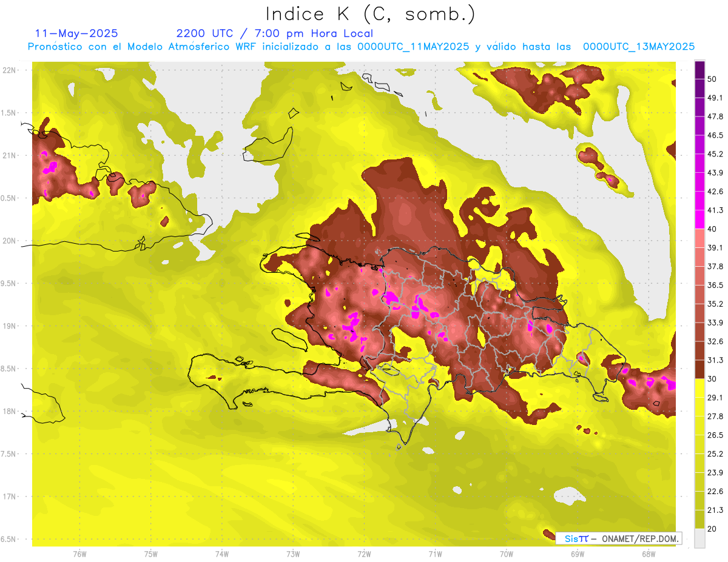Image resolution: width=728 pixels, height=562 pixels.
Task: Click the "70W" longitude label
Action: click(507, 554)
